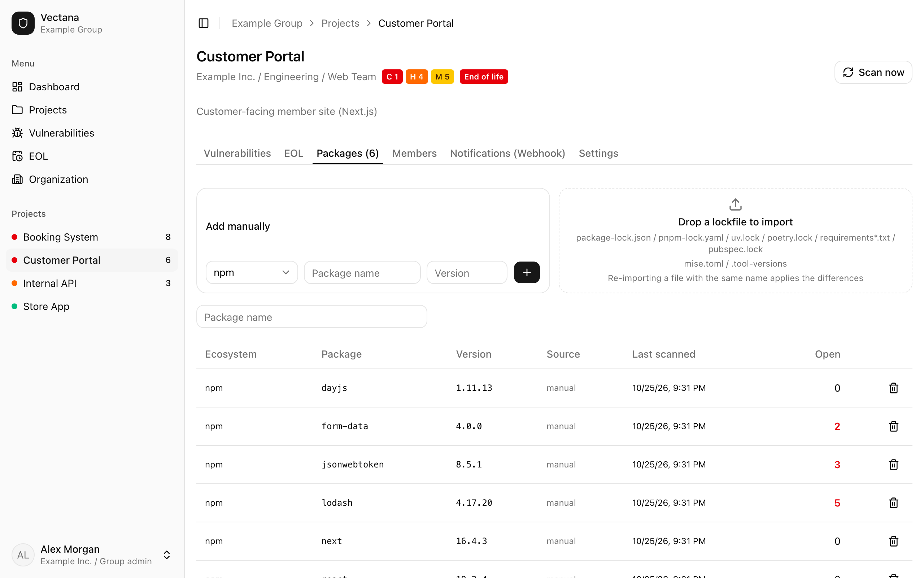Click the Vectana shield logo

23,23
